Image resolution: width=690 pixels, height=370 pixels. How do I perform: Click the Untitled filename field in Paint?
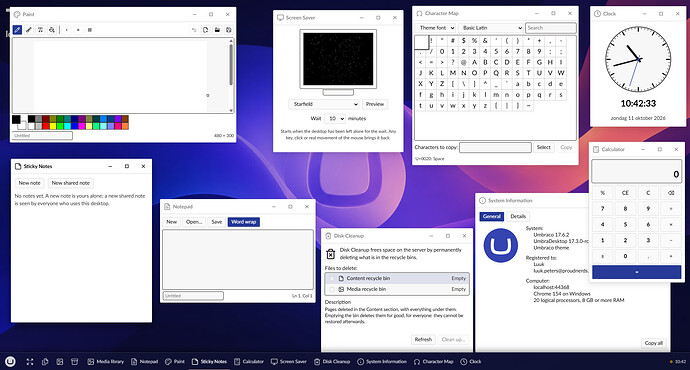[x=42, y=136]
